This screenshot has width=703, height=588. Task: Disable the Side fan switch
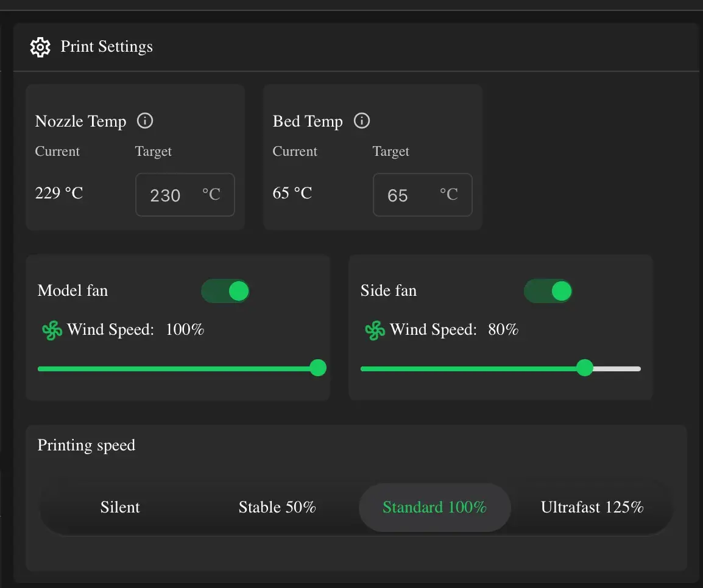[x=548, y=291]
